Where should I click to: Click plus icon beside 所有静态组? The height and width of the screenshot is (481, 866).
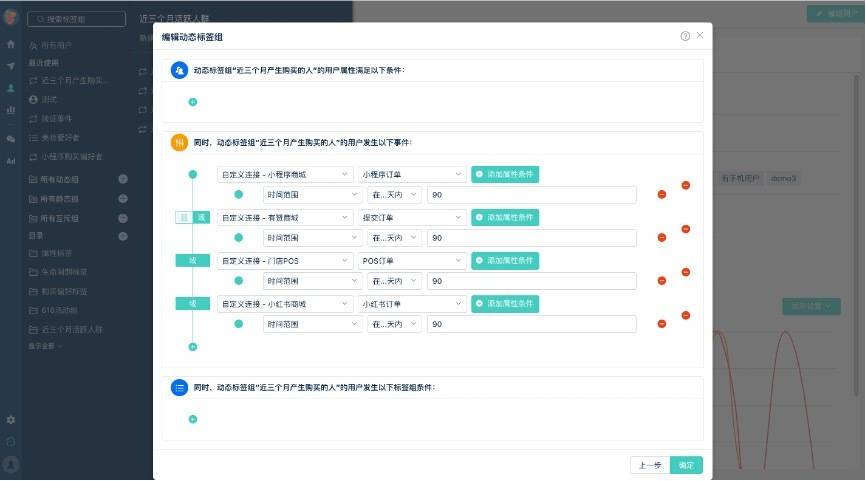(123, 199)
